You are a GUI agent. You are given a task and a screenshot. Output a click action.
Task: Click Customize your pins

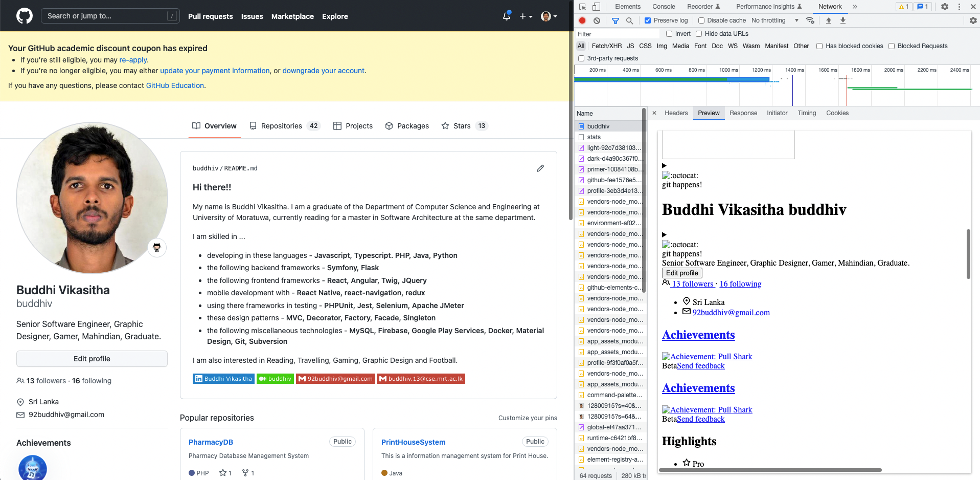pyautogui.click(x=528, y=418)
